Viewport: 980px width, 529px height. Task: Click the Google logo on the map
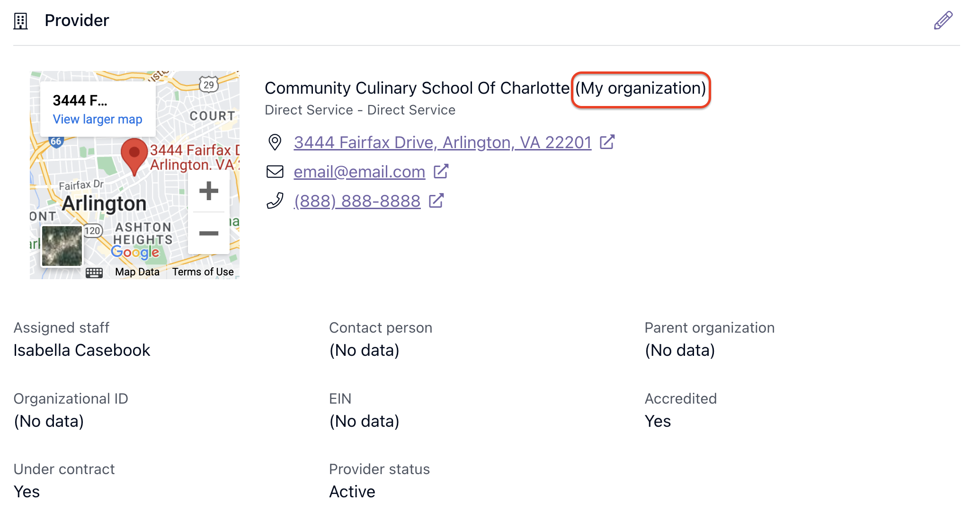tap(135, 252)
